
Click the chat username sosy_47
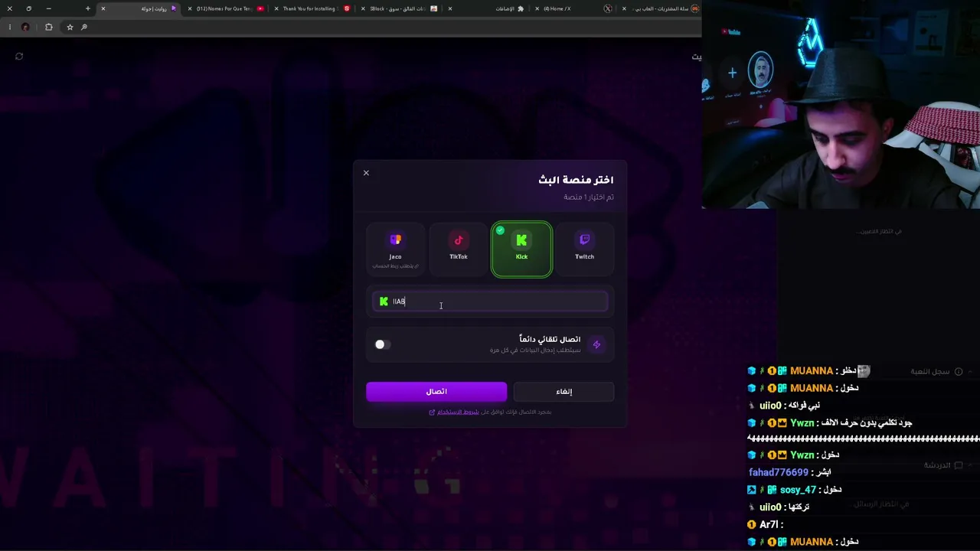(798, 490)
